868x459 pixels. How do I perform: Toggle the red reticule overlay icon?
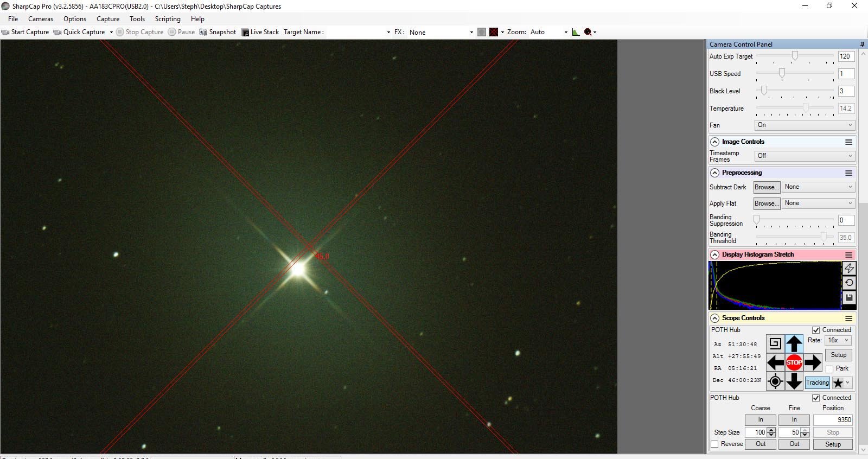pyautogui.click(x=494, y=32)
